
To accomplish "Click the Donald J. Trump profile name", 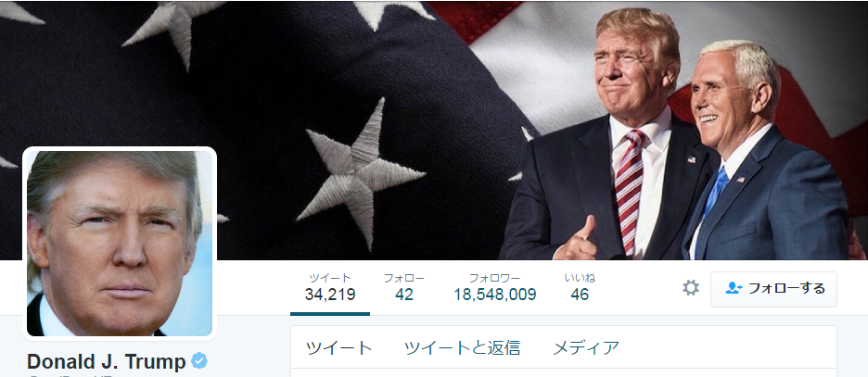I will coord(107,361).
